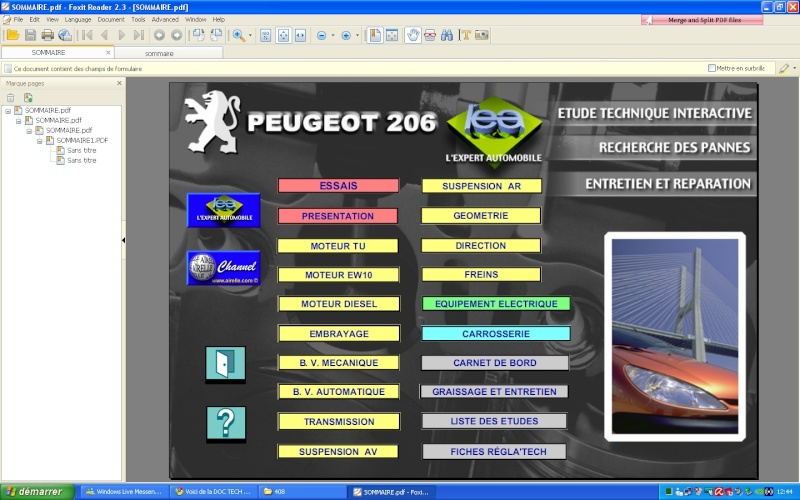The width and height of the screenshot is (800, 500).
Task: Zoom out with the minus icon
Action: tap(321, 35)
